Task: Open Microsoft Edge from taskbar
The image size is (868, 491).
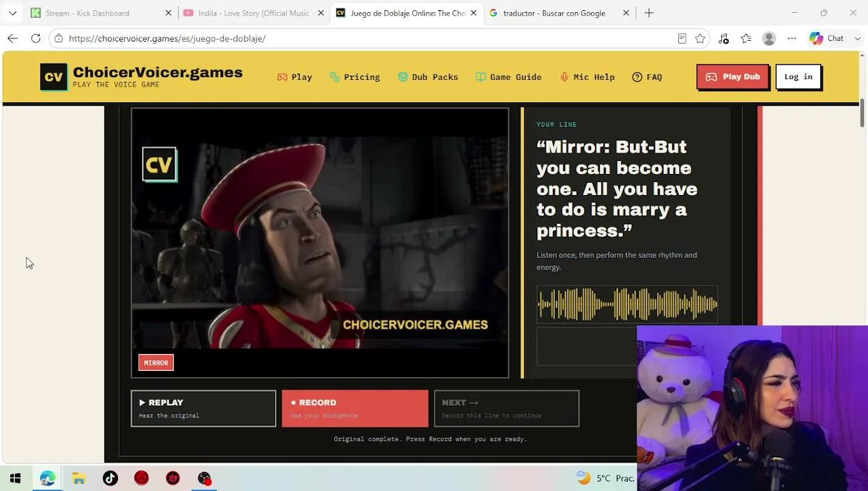Action: [47, 478]
